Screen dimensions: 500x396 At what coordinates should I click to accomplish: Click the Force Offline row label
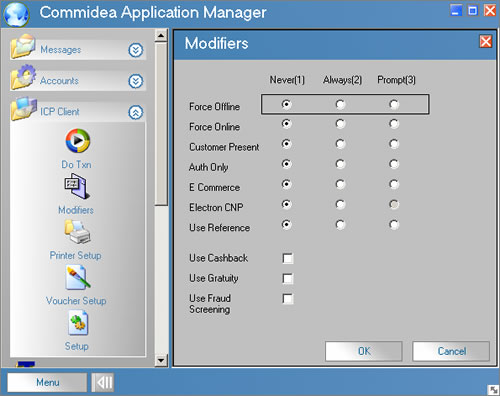(214, 107)
